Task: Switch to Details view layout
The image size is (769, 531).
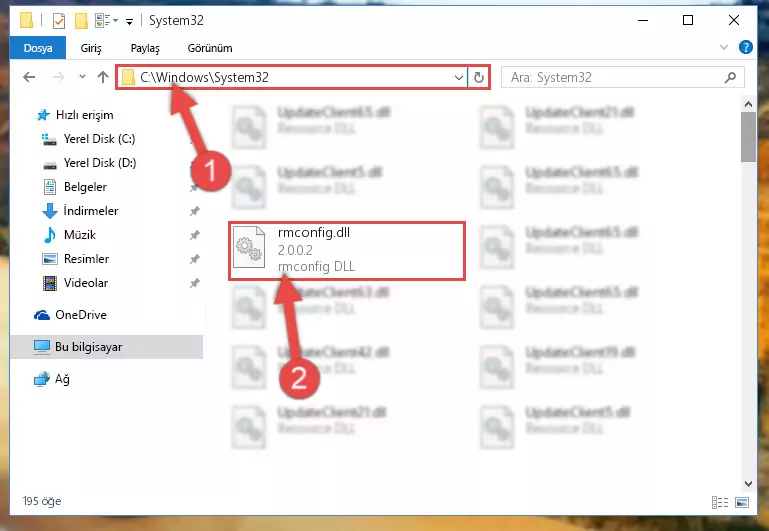Action: (x=719, y=503)
